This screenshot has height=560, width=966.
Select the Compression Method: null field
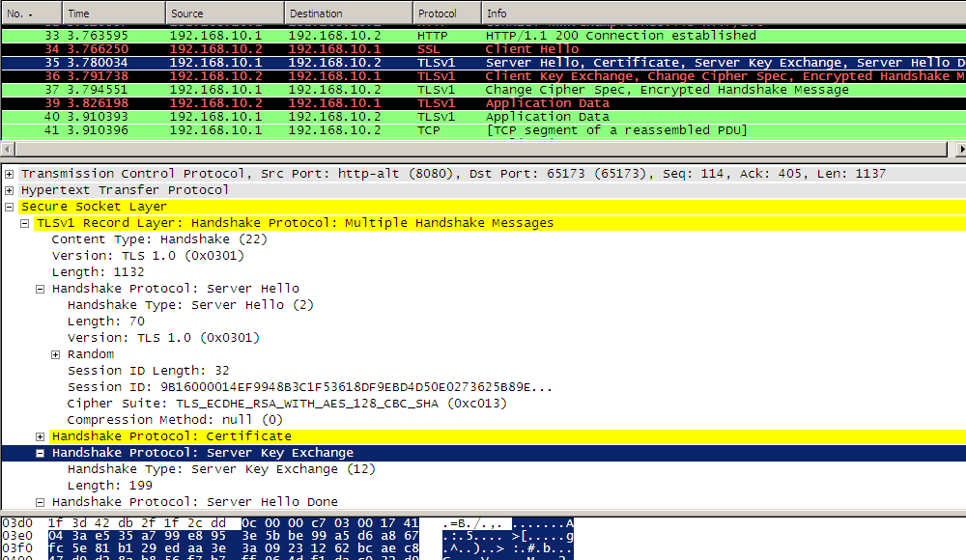click(175, 420)
